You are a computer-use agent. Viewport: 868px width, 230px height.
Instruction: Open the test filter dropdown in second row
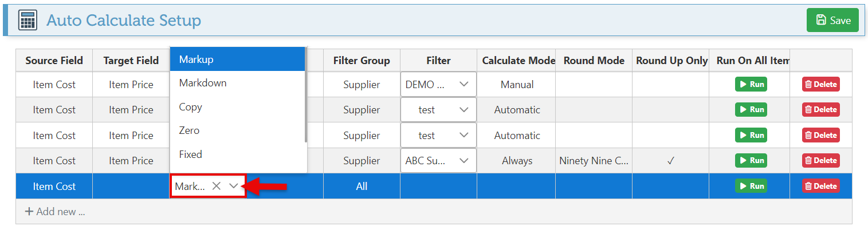464,110
